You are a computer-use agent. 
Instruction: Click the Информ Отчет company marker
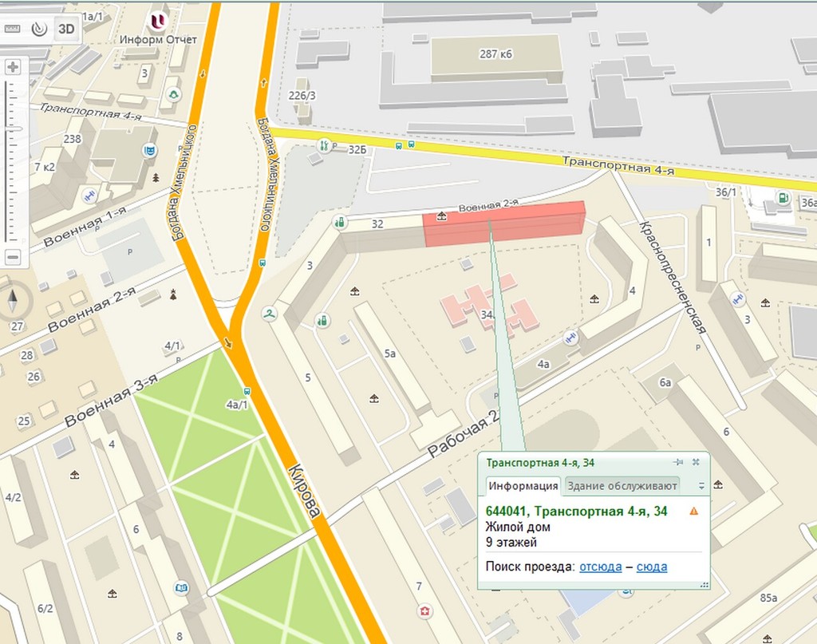[159, 21]
